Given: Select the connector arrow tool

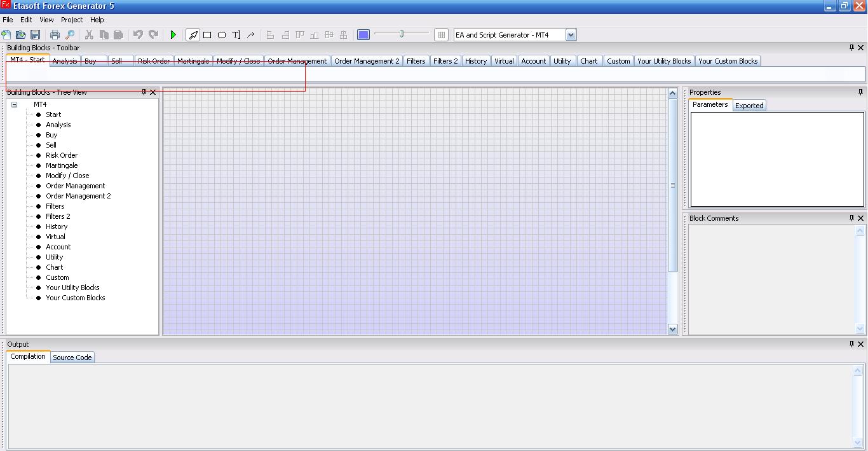Looking at the screenshot, I should pyautogui.click(x=251, y=35).
